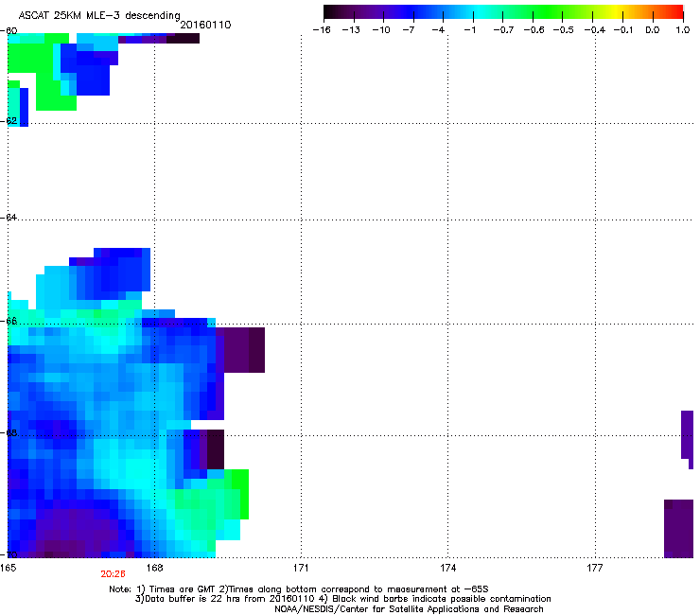Image resolution: width=700 pixels, height=615 pixels.
Task: Click latitude label -62
Action: point(9,120)
